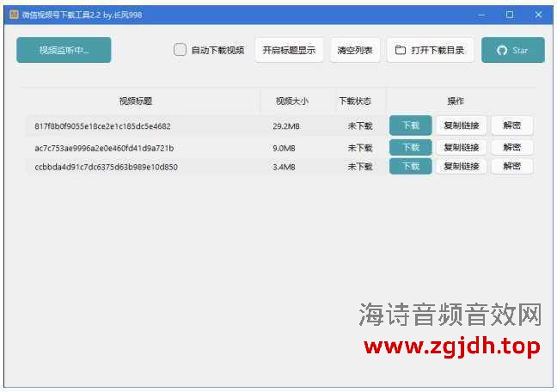This screenshot has width=557, height=392.
Task: Click the 3.4MB size cell
Action: point(284,167)
